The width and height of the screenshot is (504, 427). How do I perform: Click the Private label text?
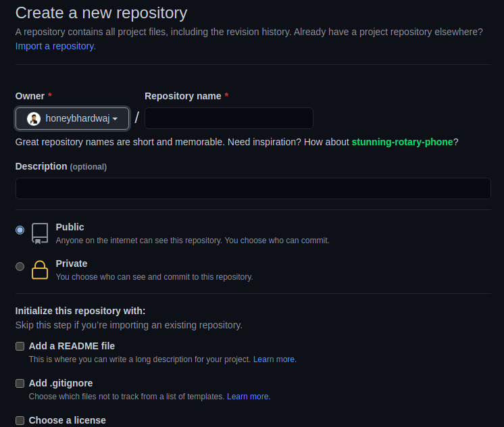(x=72, y=263)
